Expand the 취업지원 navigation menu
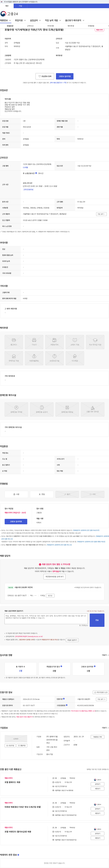109x868 pixels. [20, 21]
